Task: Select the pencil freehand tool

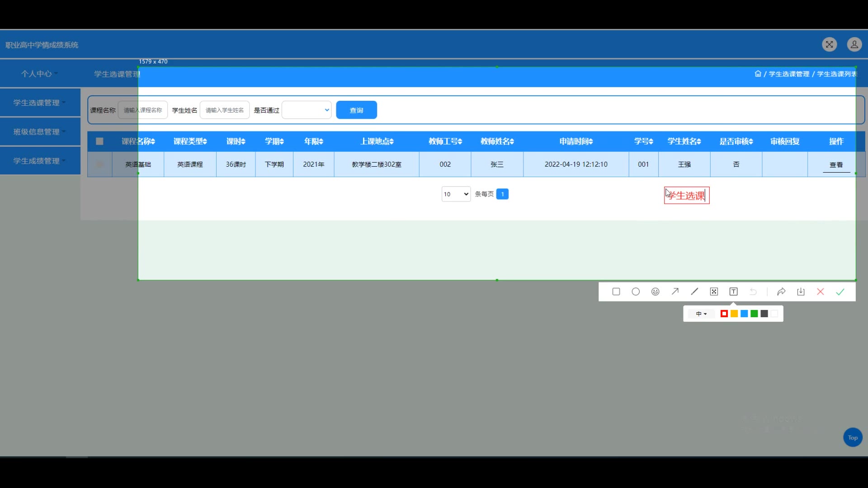Action: (694, 292)
